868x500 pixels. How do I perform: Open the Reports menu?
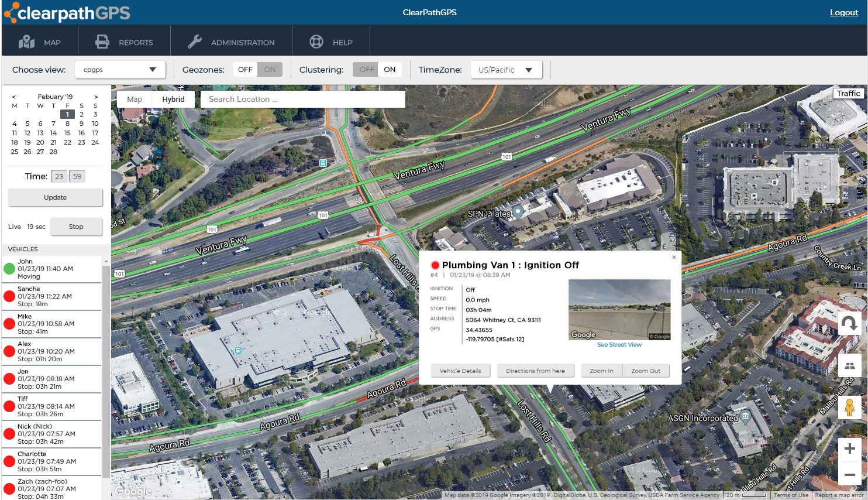125,42
